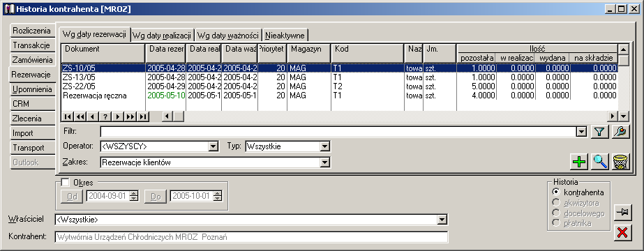This screenshot has width=644, height=251.
Task: Open the magnifier preview icon
Action: [x=600, y=162]
